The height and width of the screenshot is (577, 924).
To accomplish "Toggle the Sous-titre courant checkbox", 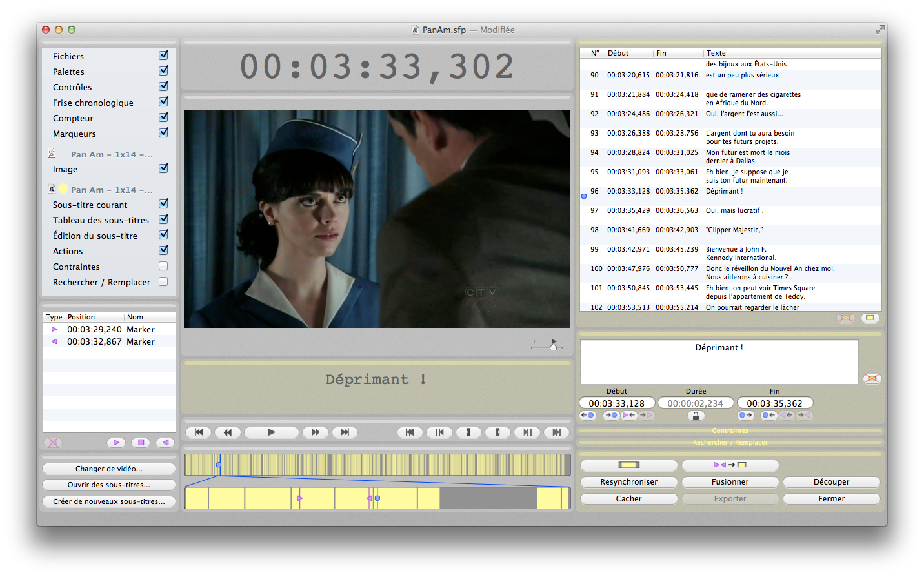I will (x=164, y=204).
